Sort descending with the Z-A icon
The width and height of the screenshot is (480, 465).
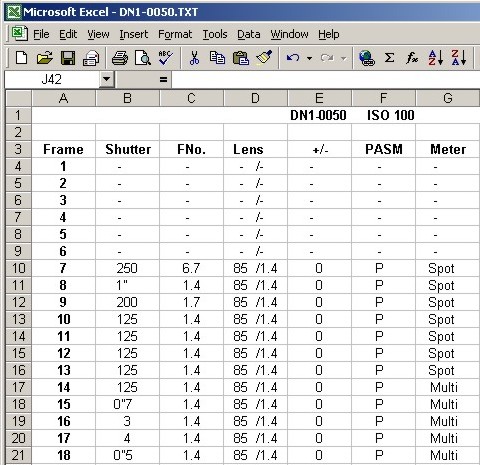[x=459, y=58]
